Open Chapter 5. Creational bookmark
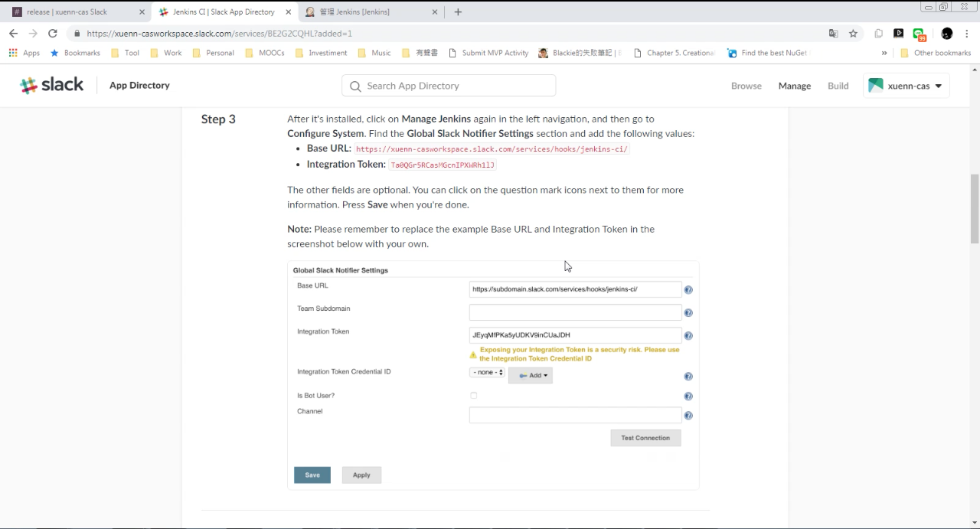 pos(674,53)
